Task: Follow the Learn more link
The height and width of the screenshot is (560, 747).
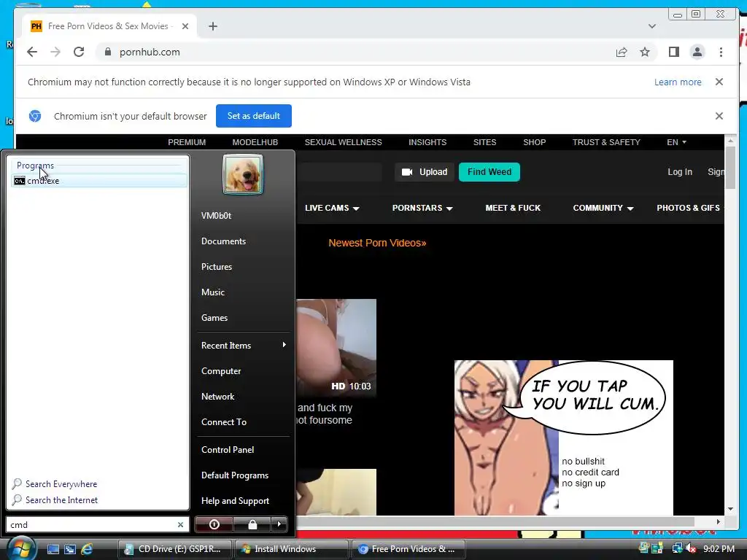Action: click(x=678, y=82)
